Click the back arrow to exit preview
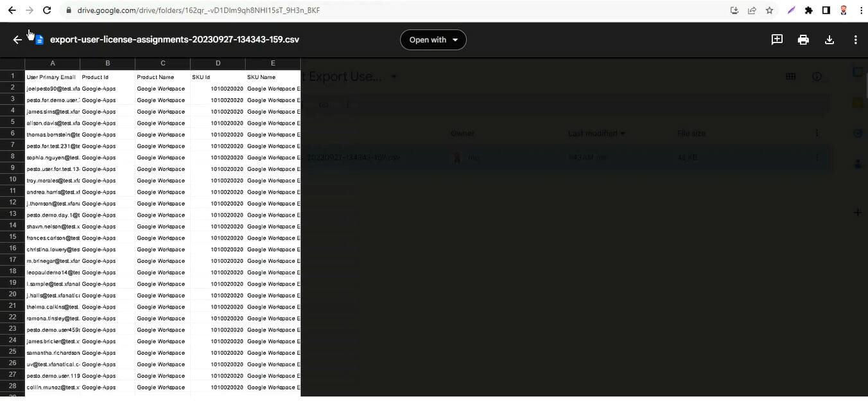 click(x=17, y=39)
